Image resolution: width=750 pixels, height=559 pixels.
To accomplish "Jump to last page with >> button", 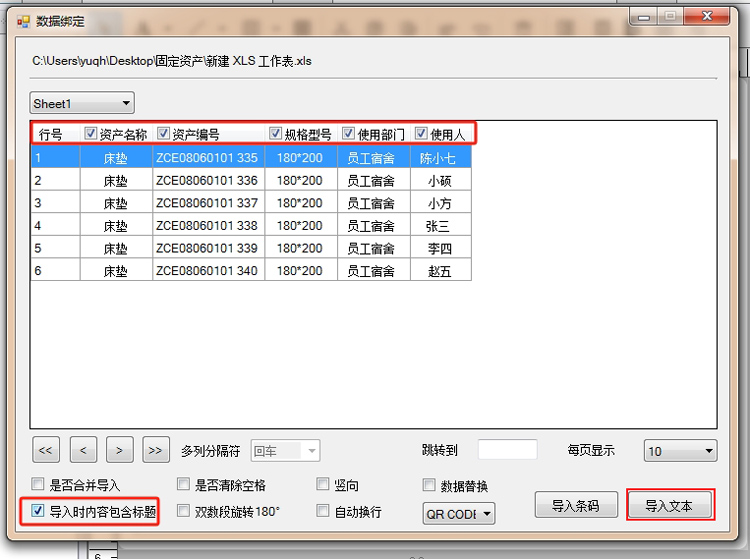I will (156, 451).
